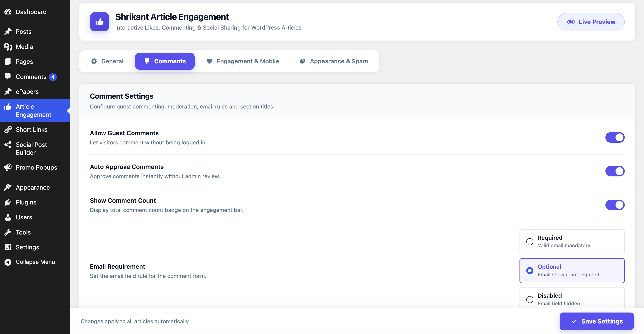Click the Comments speech bubble icon in sidebar
The height and width of the screenshot is (334, 644).
click(x=8, y=76)
